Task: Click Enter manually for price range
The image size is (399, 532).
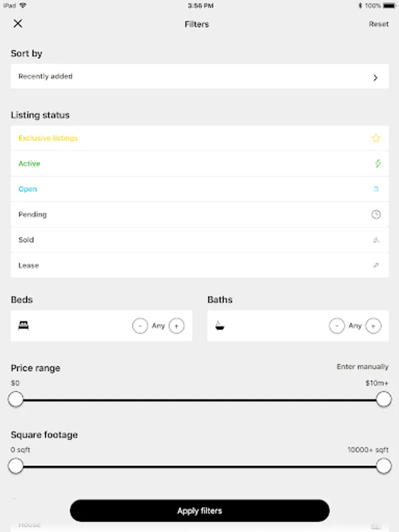Action: (362, 366)
